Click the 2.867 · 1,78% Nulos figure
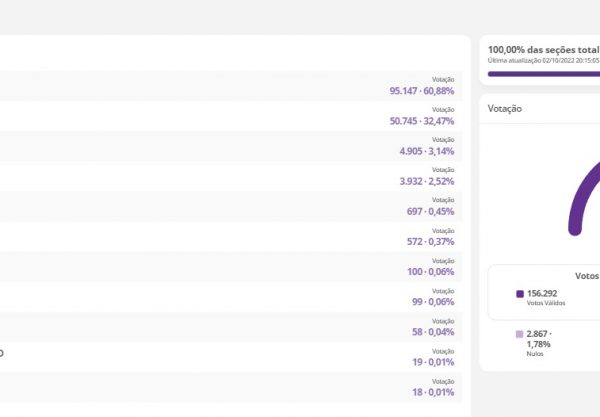Viewport: 600px width, 417px height. [x=541, y=338]
